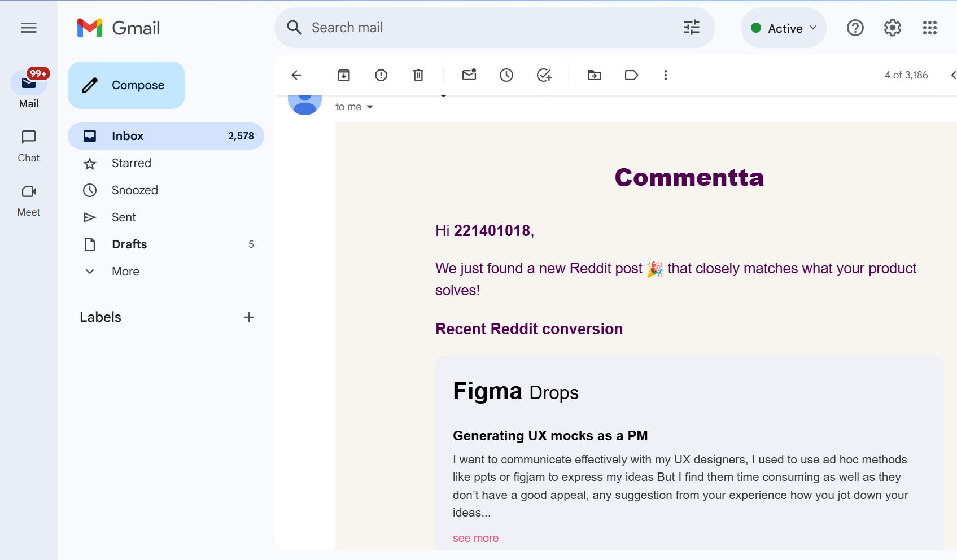The width and height of the screenshot is (957, 560).
Task: Snooze this email with clock icon
Action: pyautogui.click(x=506, y=75)
